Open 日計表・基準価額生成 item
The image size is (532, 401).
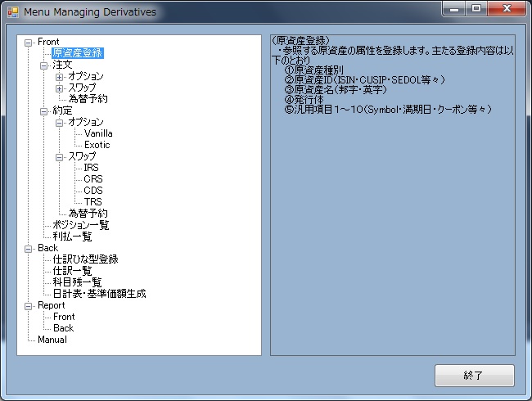click(x=99, y=294)
